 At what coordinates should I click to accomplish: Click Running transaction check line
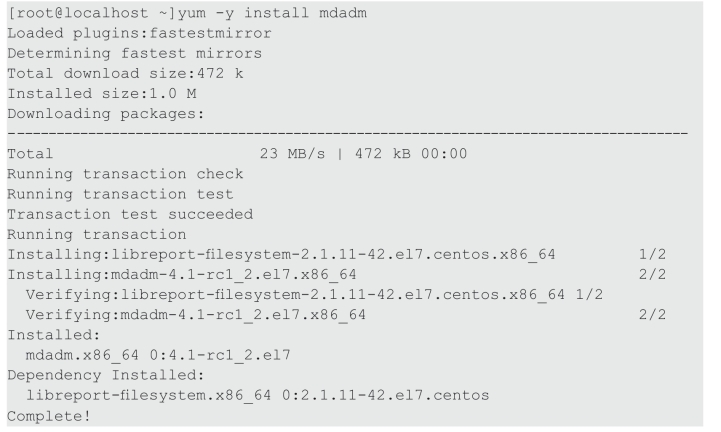tap(125, 174)
